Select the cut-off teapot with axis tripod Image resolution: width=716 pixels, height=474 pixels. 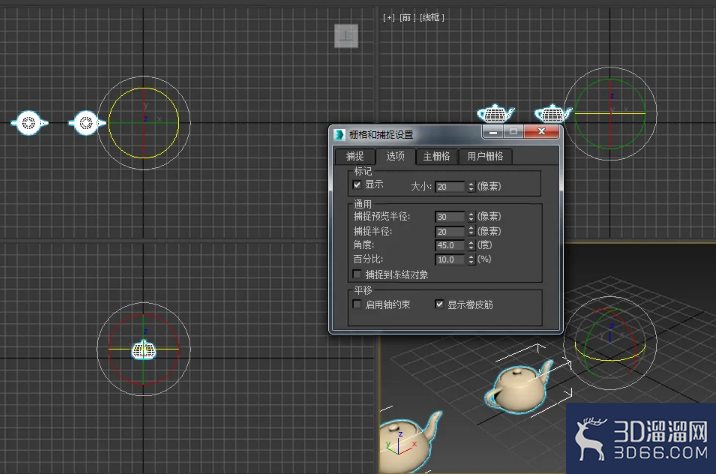409,443
